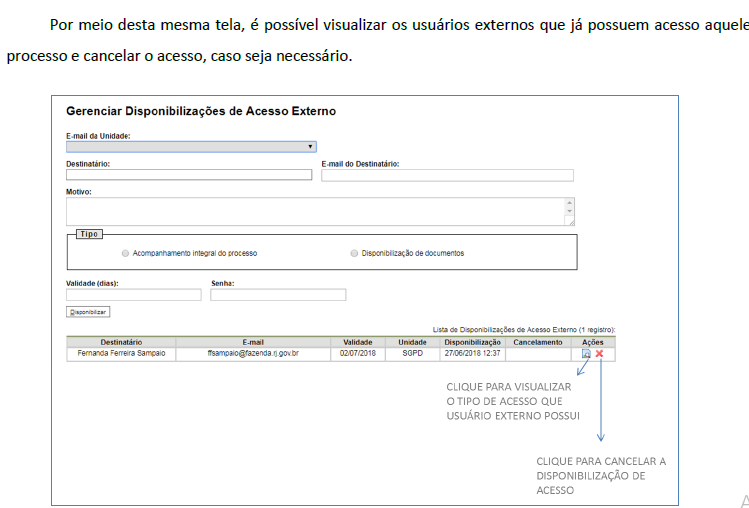Select the Acompanhamento integral do processo radio button

click(x=125, y=253)
